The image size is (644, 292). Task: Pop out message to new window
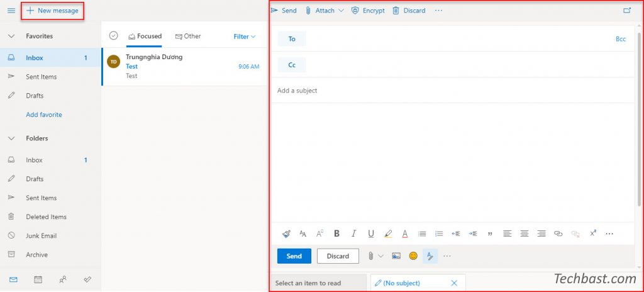point(627,11)
